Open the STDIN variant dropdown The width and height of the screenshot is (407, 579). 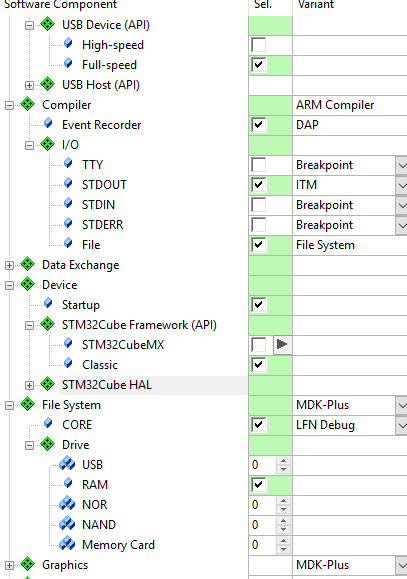point(401,205)
